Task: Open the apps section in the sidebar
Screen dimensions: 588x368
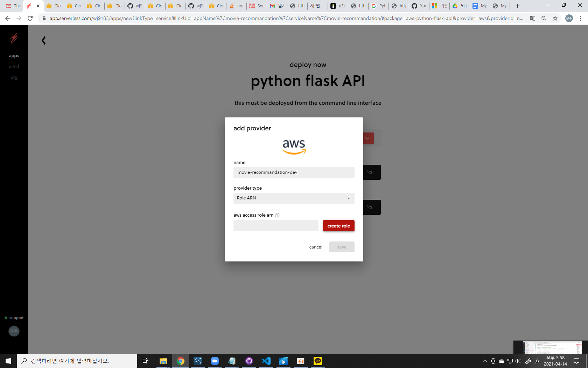Action: [x=14, y=56]
